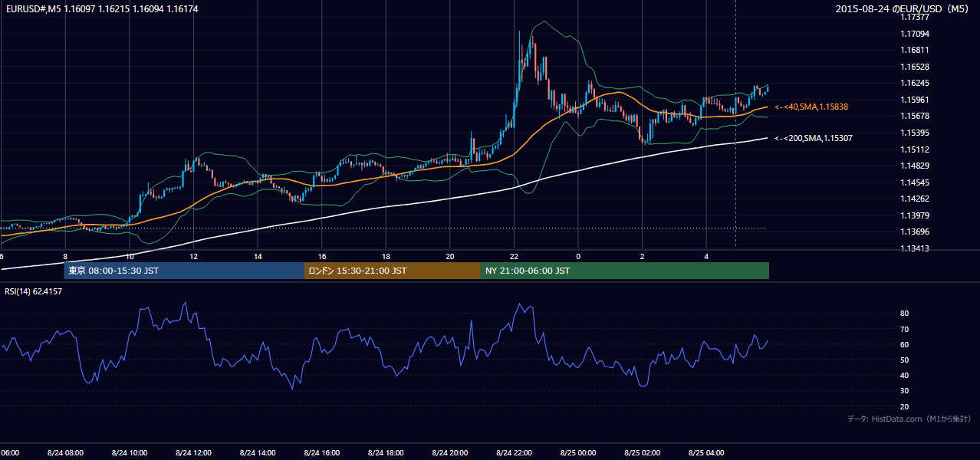Image resolution: width=980 pixels, height=460 pixels.
Task: Click price scale value 1.15112
Action: pyautogui.click(x=915, y=149)
